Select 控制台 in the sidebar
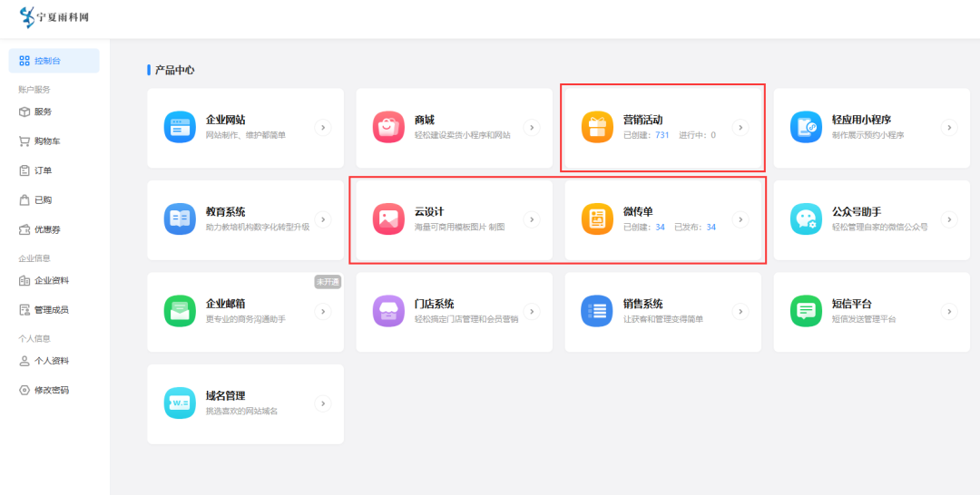The image size is (980, 495). coord(54,61)
